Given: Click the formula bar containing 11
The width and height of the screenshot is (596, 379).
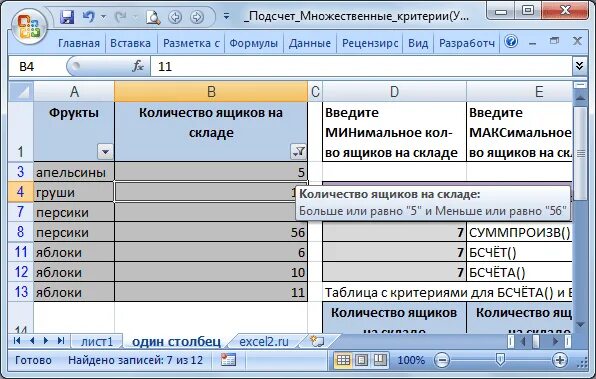Looking at the screenshot, I should point(361,67).
